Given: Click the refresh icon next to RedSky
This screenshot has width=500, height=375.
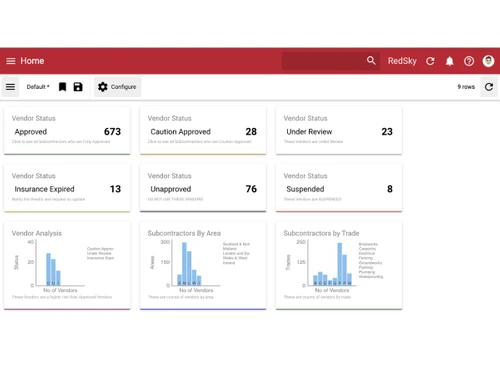Looking at the screenshot, I should click(x=430, y=61).
